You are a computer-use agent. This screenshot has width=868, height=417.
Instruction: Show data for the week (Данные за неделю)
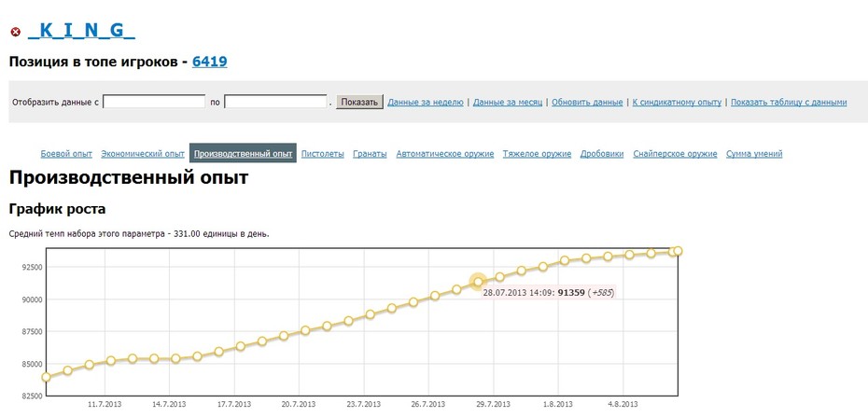click(x=426, y=103)
